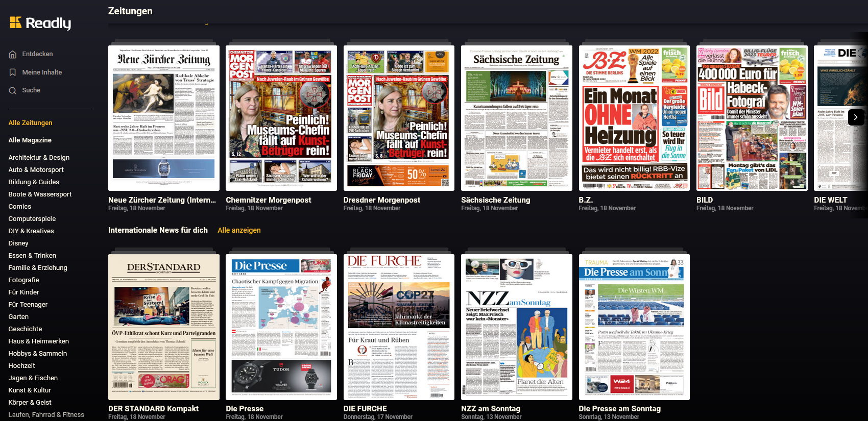868x421 pixels.
Task: Open the Boote & Wassersport category
Action: tap(40, 194)
